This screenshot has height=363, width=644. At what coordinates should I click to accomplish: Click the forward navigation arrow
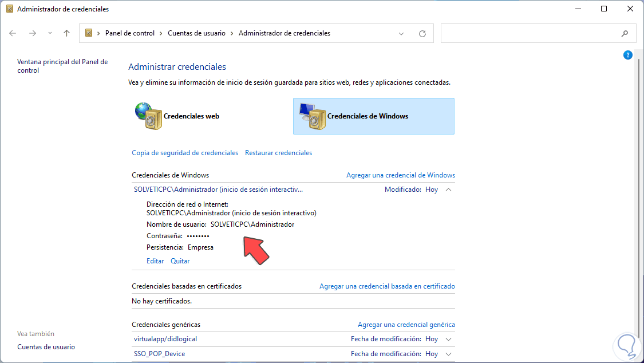click(33, 33)
